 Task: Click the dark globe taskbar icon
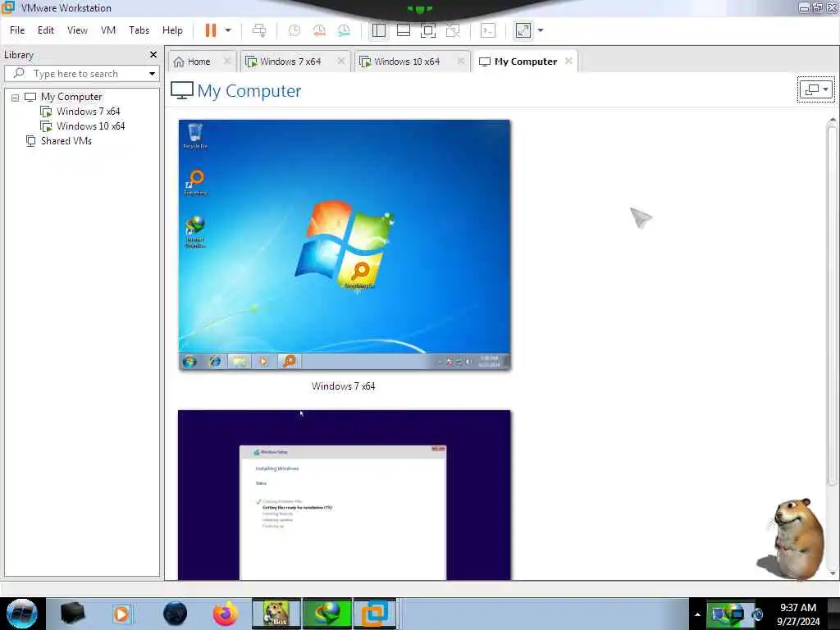pos(176,614)
